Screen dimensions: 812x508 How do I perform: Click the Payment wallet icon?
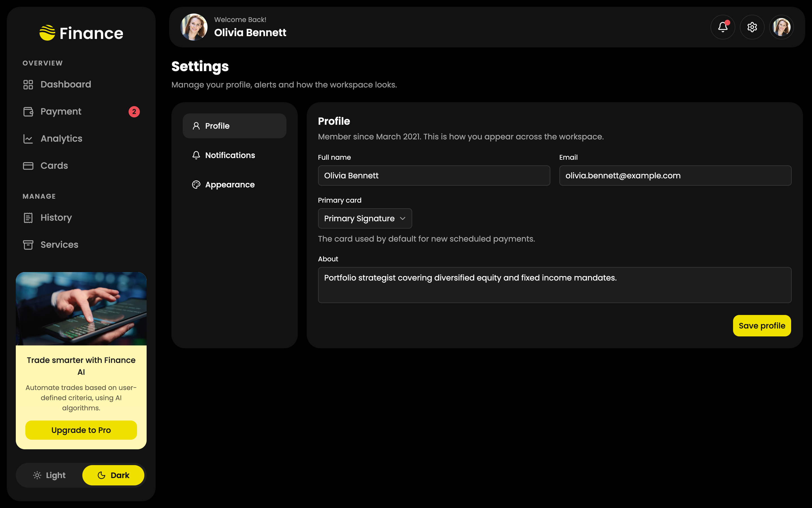28,111
